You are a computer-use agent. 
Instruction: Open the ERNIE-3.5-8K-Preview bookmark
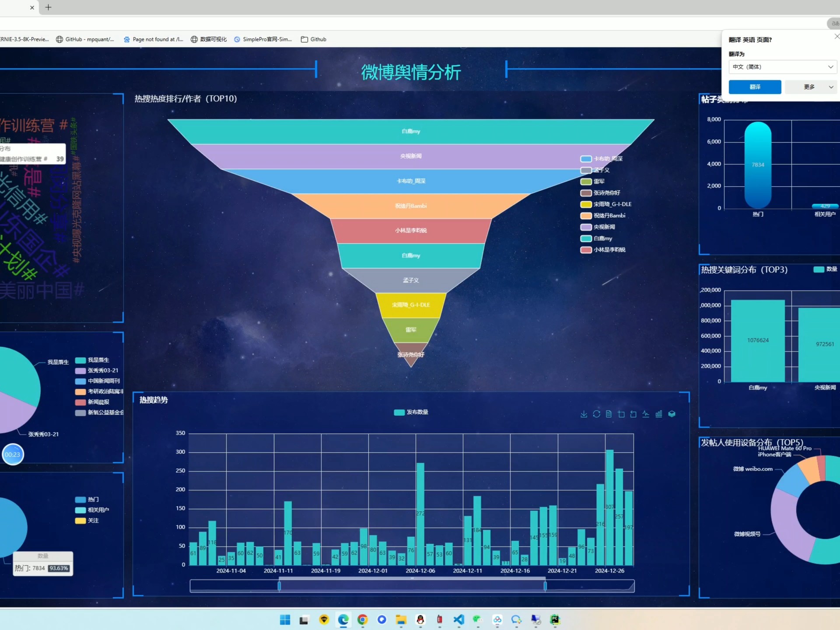pyautogui.click(x=24, y=39)
